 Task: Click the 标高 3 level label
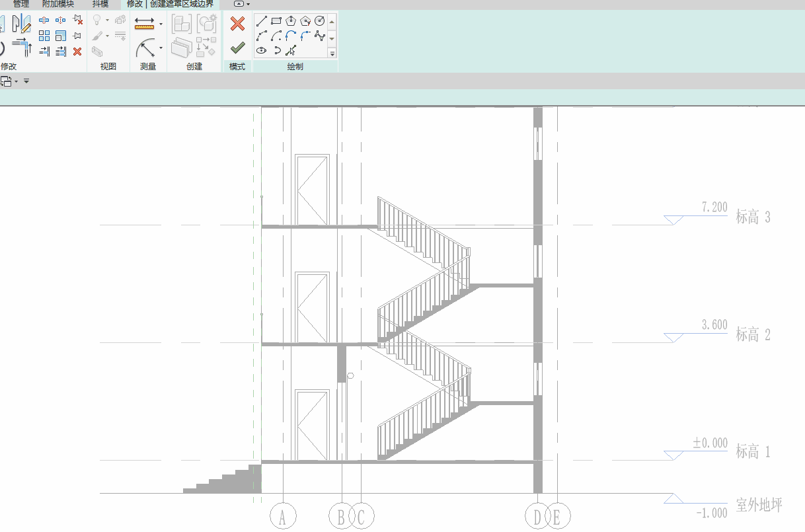tap(753, 217)
